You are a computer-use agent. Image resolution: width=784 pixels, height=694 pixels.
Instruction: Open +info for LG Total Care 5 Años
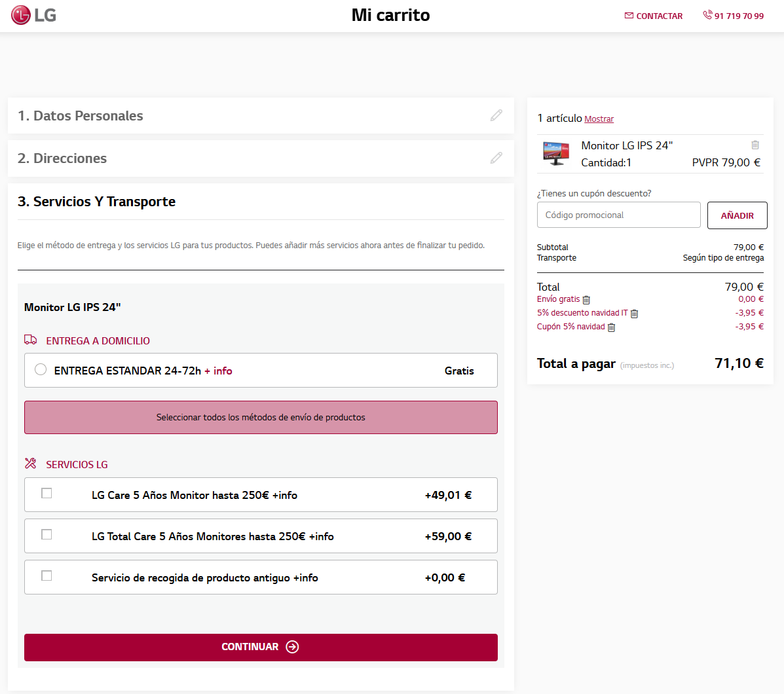coord(321,537)
